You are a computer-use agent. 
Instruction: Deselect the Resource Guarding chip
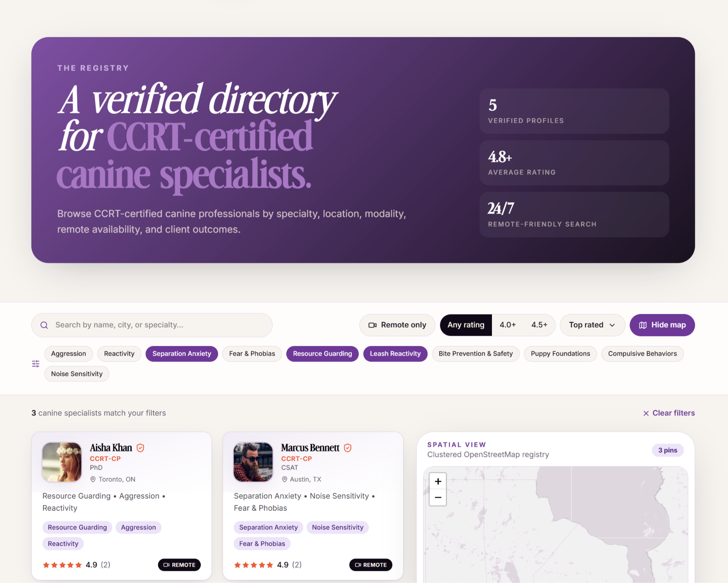tap(323, 354)
